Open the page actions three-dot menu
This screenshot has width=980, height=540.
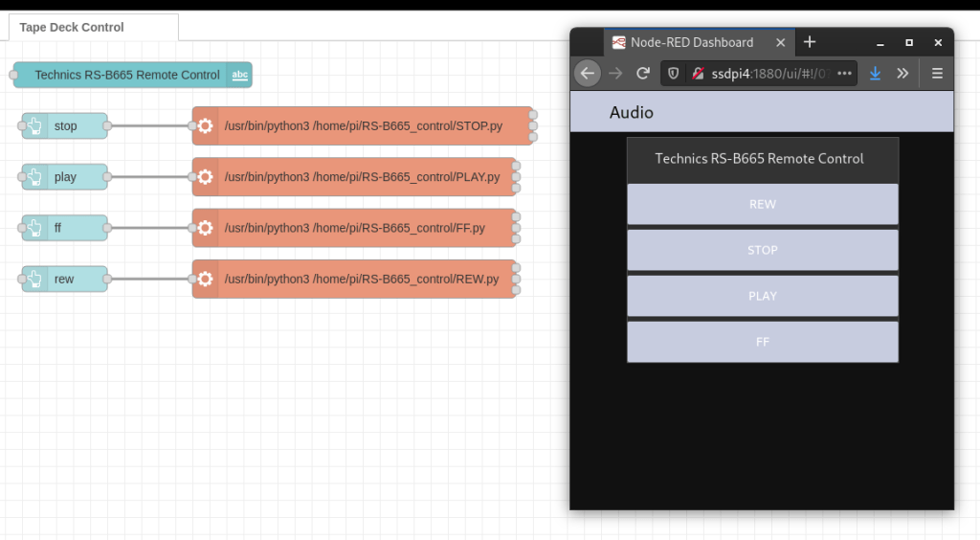(843, 73)
